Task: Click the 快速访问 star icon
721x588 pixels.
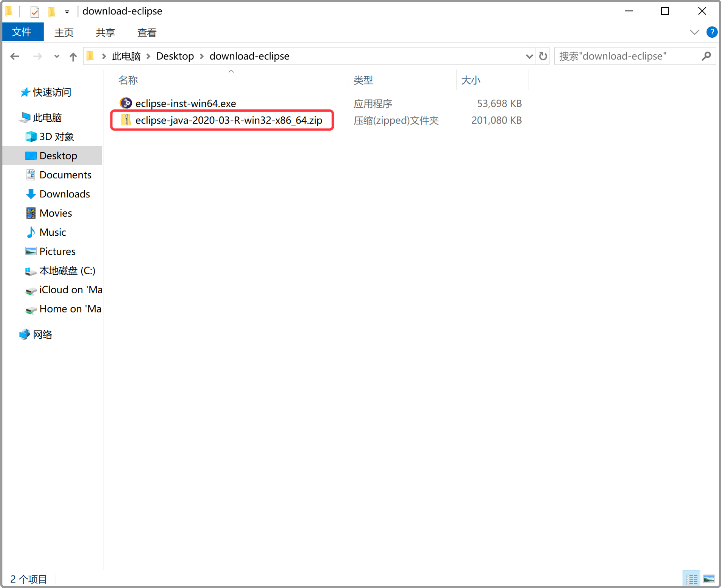Action: pos(25,92)
